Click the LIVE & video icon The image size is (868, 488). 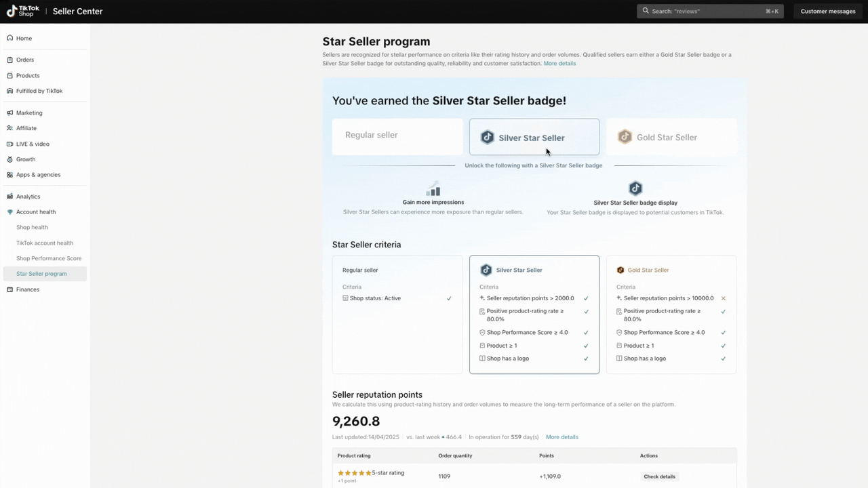pos(9,144)
